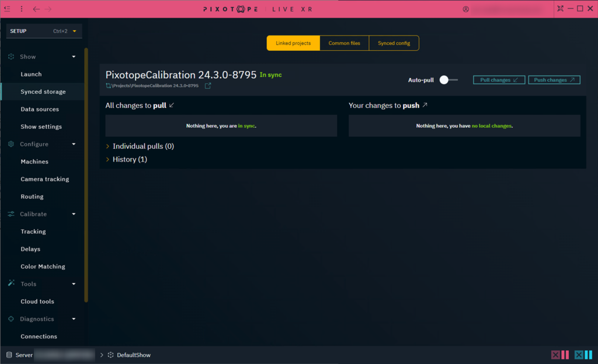Click the collapse sidebar icon
598x364 pixels.
click(x=7, y=9)
